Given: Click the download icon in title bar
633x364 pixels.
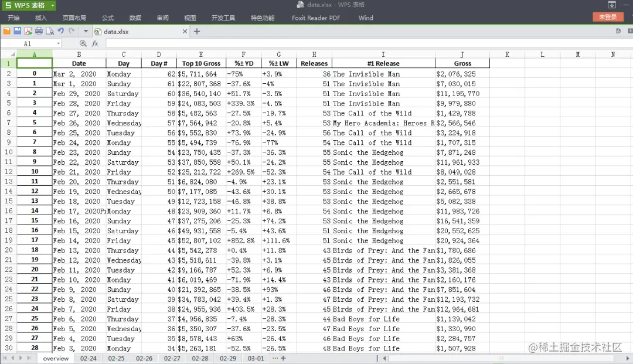Looking at the screenshot, I should point(612,5).
